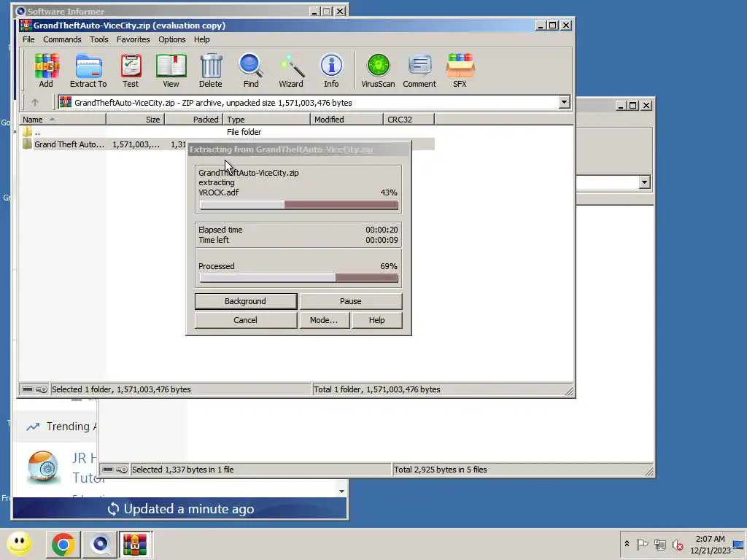Click the SFX toolbar icon

coord(460,70)
